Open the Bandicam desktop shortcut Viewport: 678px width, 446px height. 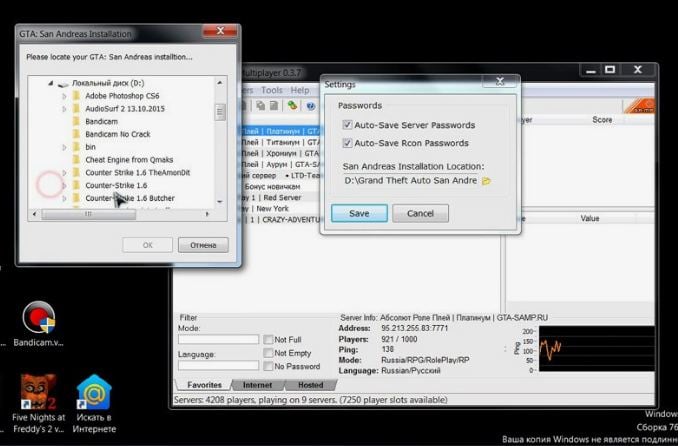[x=38, y=324]
